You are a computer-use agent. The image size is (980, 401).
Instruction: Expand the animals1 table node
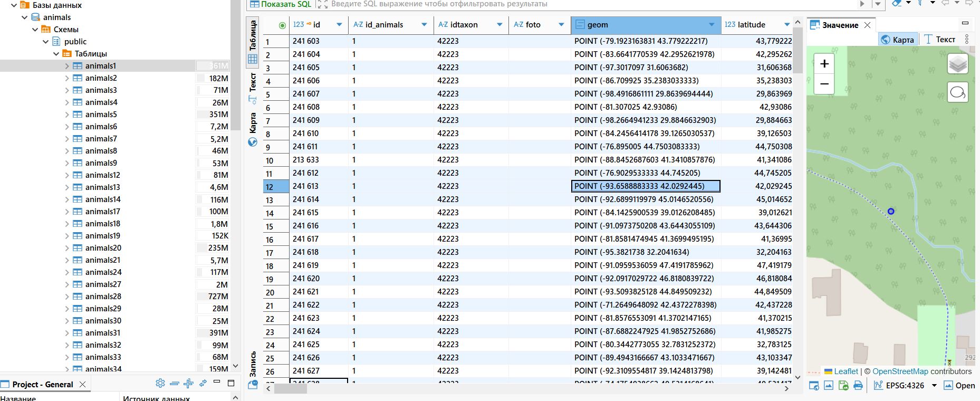click(67, 66)
